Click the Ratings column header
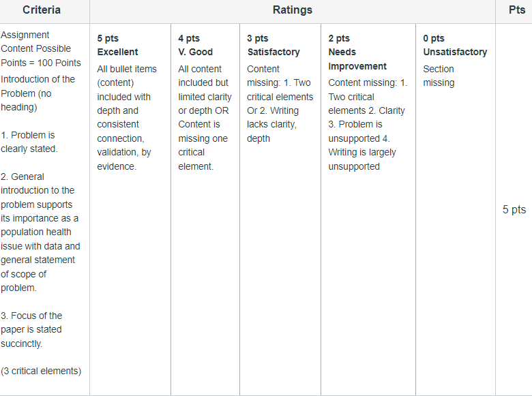Image resolution: width=532 pixels, height=396 pixels. point(293,10)
